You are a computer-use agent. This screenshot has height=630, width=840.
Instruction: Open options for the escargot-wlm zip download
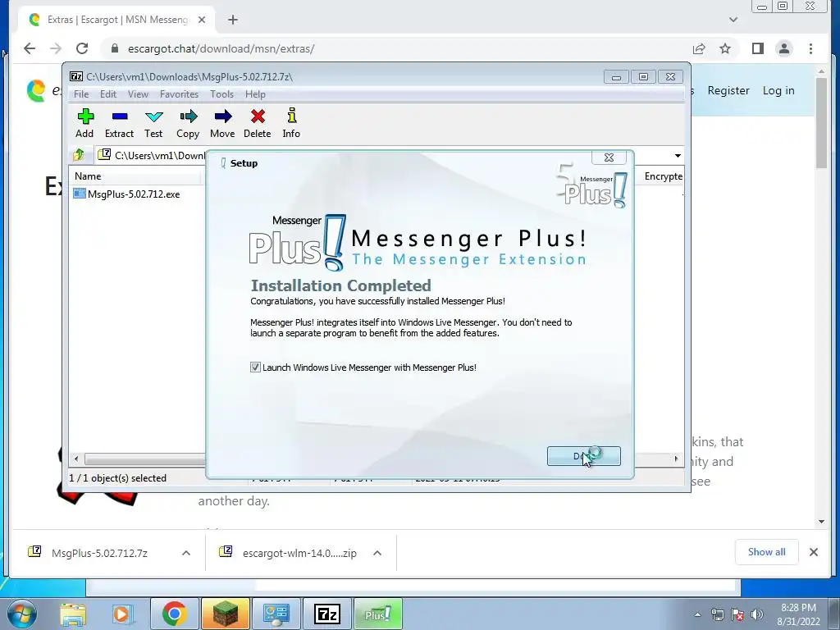point(377,553)
